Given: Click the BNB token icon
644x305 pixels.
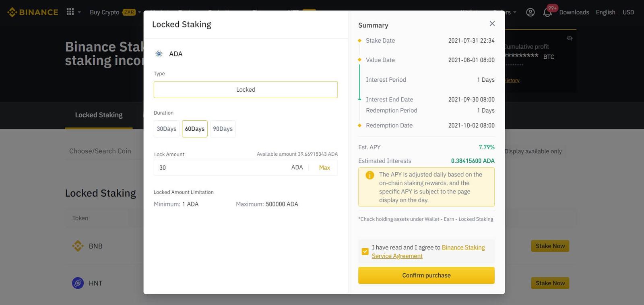Looking at the screenshot, I should click(78, 246).
